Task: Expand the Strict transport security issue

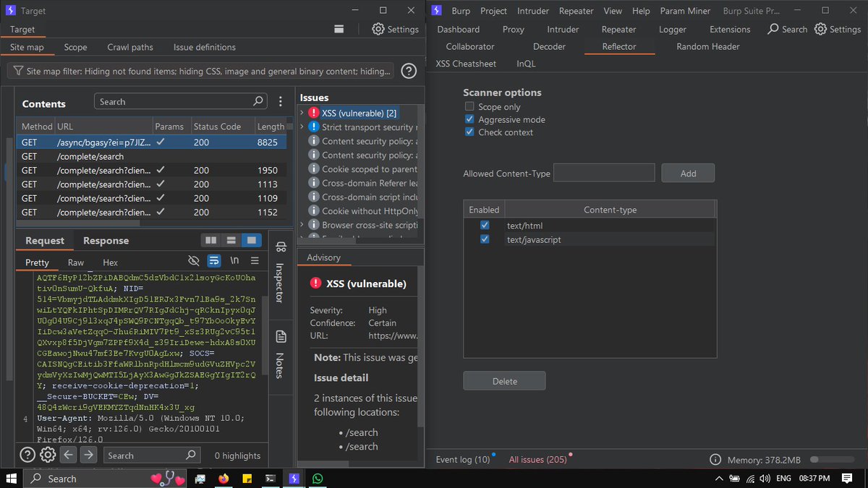Action: click(x=302, y=127)
